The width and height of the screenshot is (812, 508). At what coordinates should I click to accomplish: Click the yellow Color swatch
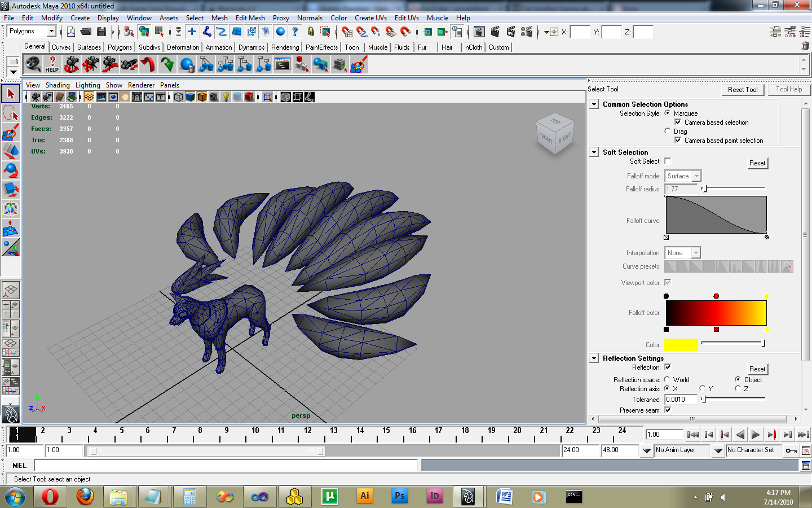(681, 344)
